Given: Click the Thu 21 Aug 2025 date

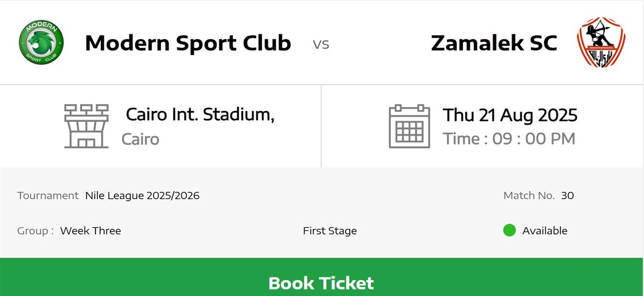Looking at the screenshot, I should (x=510, y=115).
